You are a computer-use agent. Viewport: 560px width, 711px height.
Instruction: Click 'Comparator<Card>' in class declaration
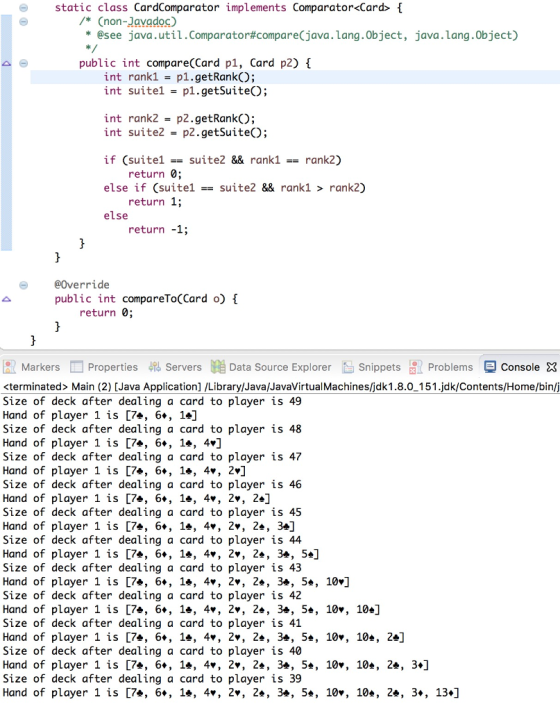[341, 8]
